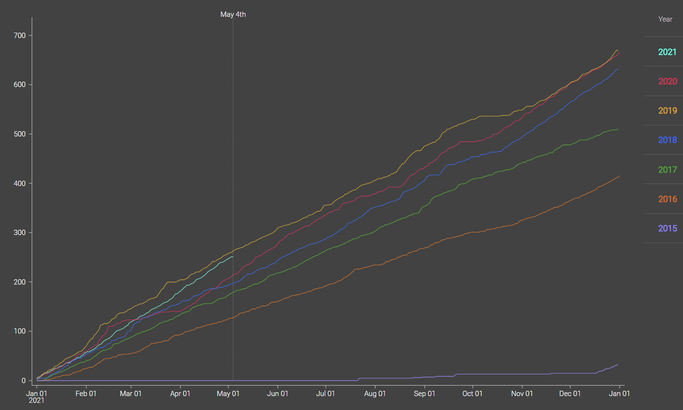Select the 2020 legend entry
683x410 pixels.
(x=667, y=81)
